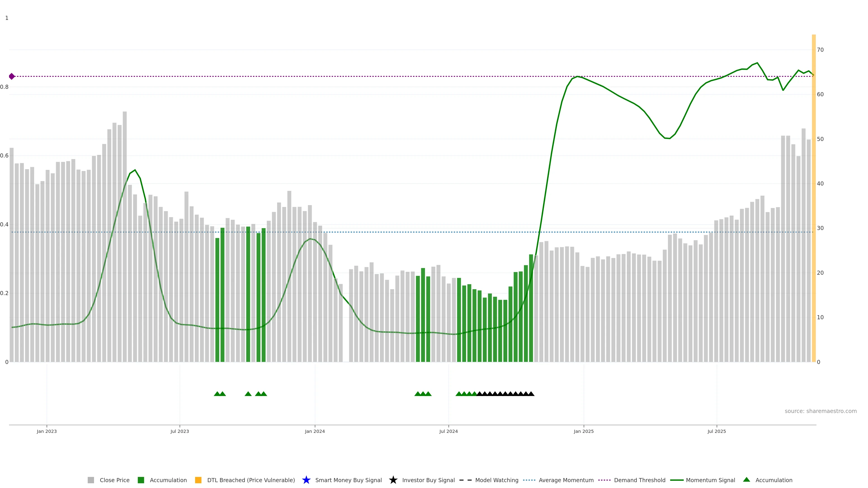Click the Jul 2025 x-axis tick label
The image size is (868, 488).
(716, 431)
